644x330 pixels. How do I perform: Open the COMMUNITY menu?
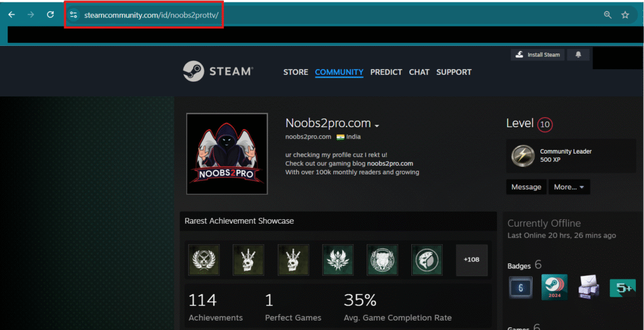[x=339, y=72]
